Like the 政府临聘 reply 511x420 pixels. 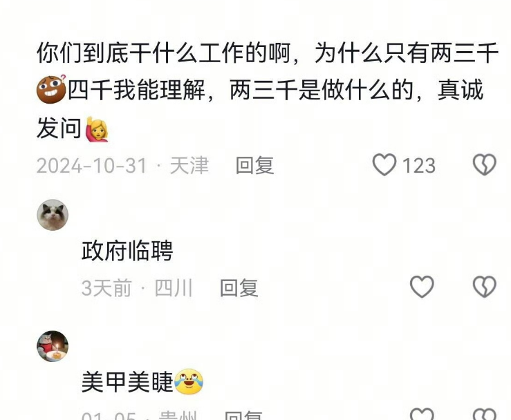(x=422, y=287)
